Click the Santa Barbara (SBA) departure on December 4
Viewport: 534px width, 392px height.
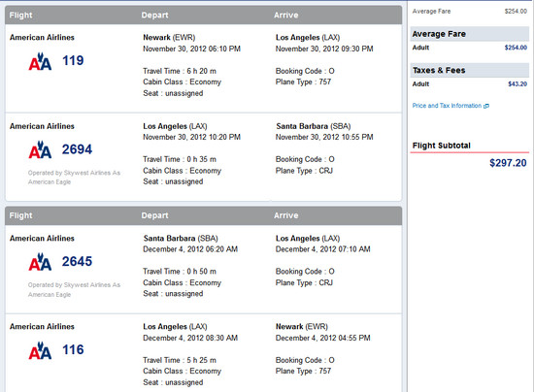pos(181,238)
